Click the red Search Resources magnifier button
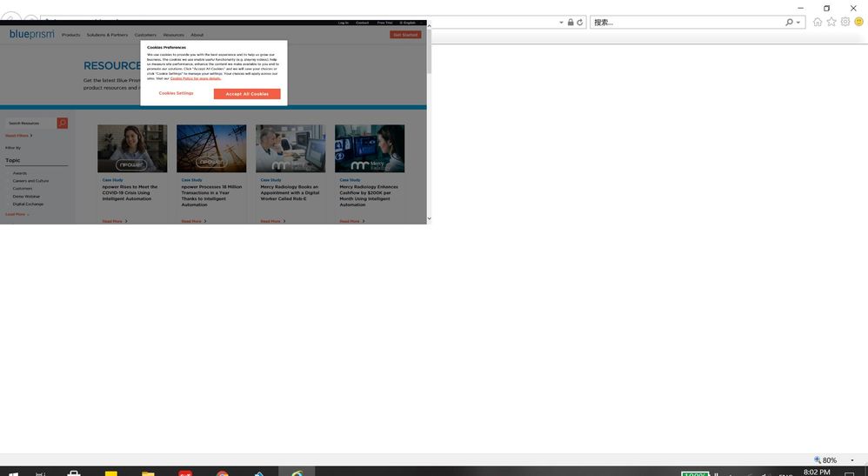Viewport: 868px width, 476px height. coord(63,123)
